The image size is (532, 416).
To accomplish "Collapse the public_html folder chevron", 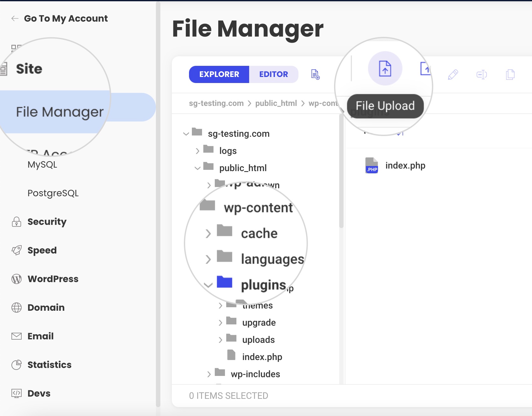I will click(x=198, y=168).
